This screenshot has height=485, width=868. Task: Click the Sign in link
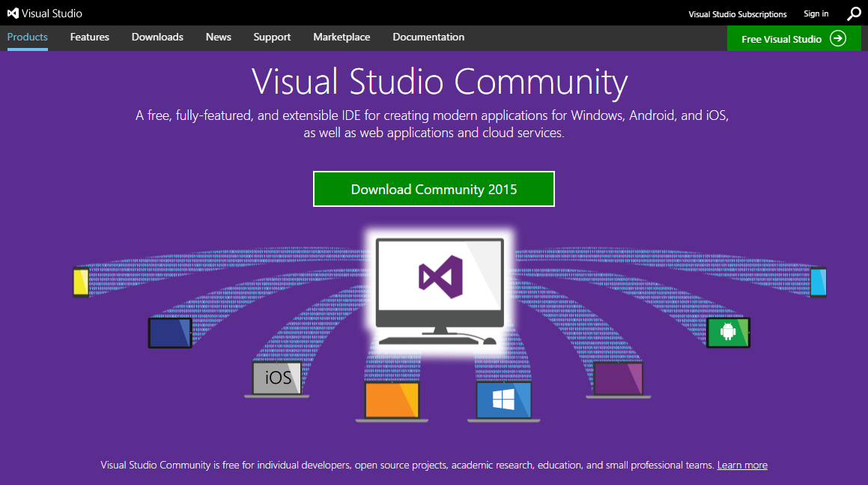[816, 13]
